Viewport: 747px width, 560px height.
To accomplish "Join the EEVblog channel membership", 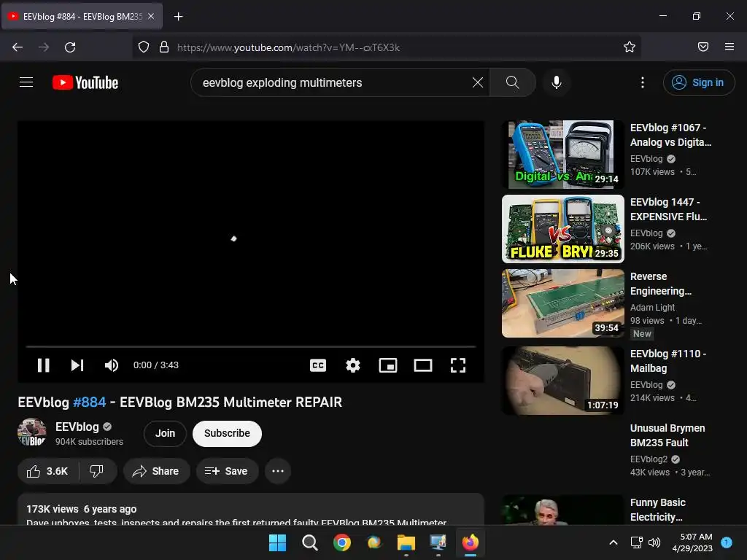I will tap(165, 433).
